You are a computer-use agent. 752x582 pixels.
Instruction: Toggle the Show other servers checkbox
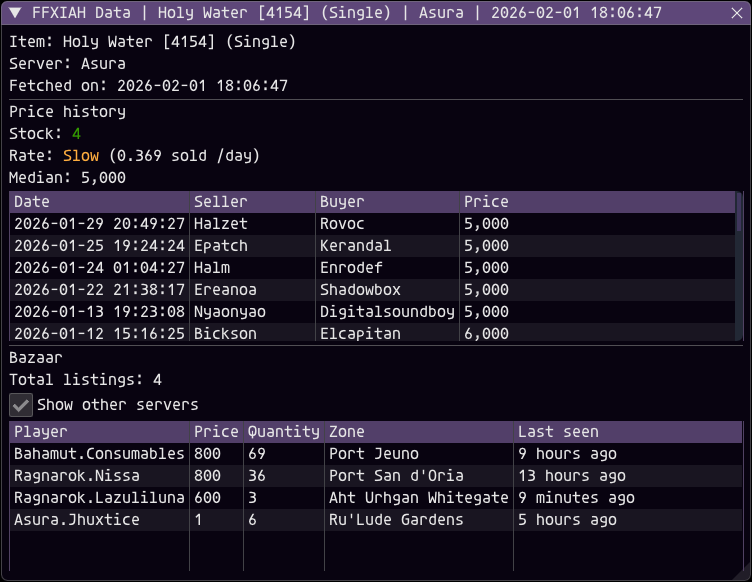21,405
